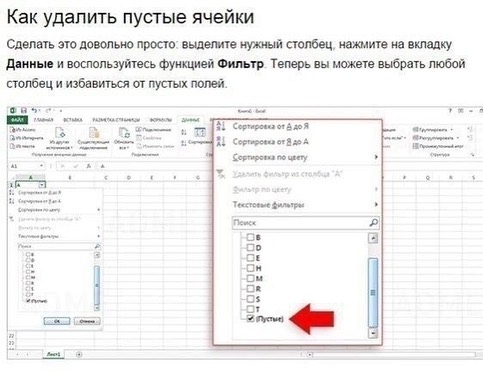This screenshot has width=483, height=386.
Task: Check the 'B' box in enlarged filter list
Action: (250, 237)
